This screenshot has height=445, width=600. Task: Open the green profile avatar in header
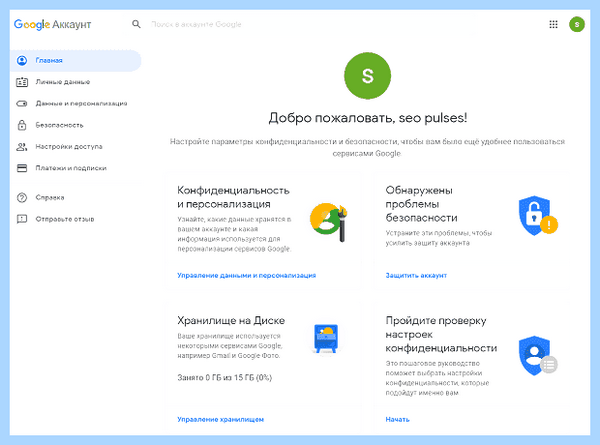point(577,24)
